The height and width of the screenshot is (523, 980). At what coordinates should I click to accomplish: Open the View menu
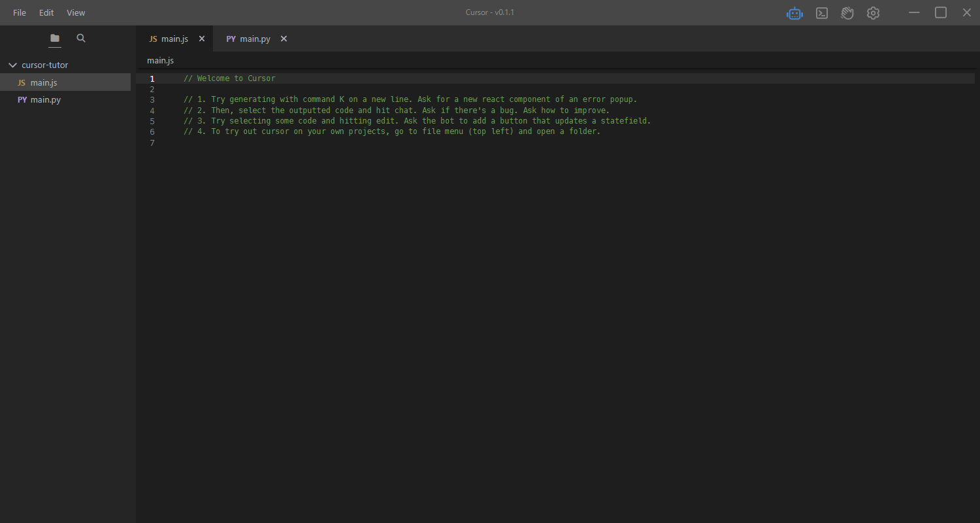[76, 12]
